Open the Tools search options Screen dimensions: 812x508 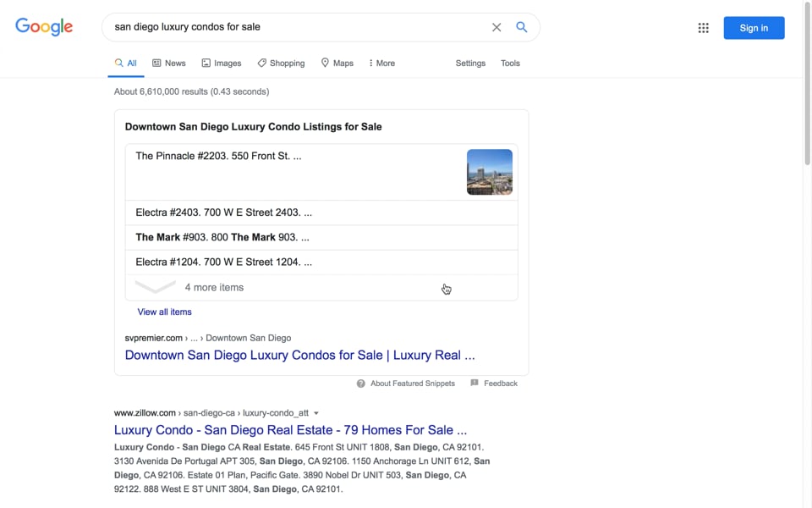(510, 63)
